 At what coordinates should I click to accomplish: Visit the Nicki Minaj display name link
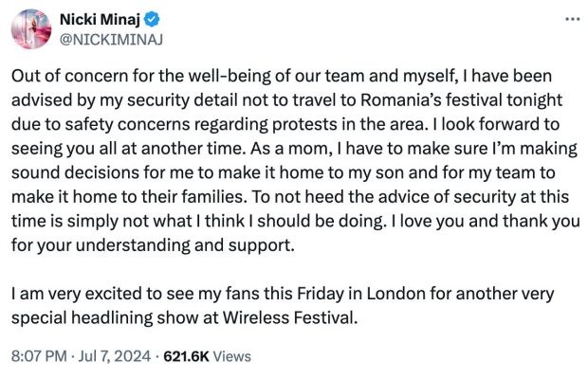coord(100,20)
